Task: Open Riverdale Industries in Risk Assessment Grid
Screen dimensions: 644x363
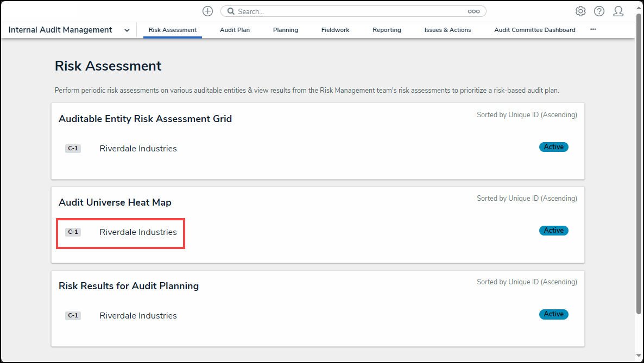Action: 138,149
